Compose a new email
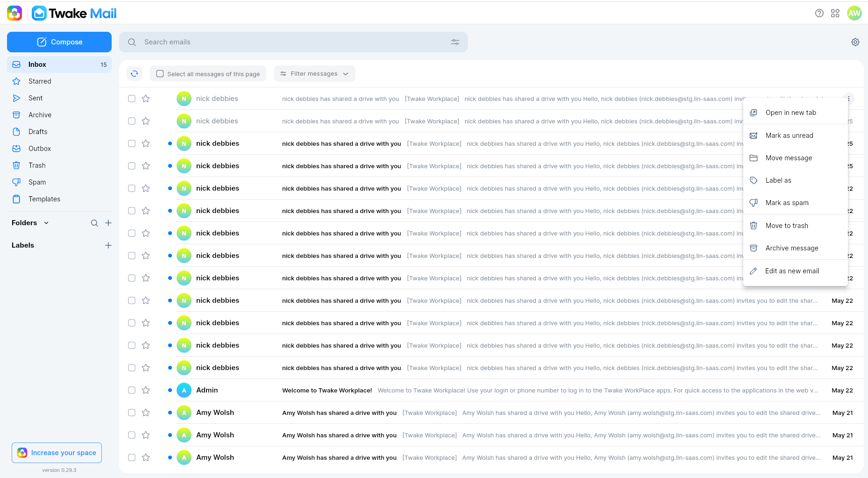The width and height of the screenshot is (868, 478). click(59, 42)
